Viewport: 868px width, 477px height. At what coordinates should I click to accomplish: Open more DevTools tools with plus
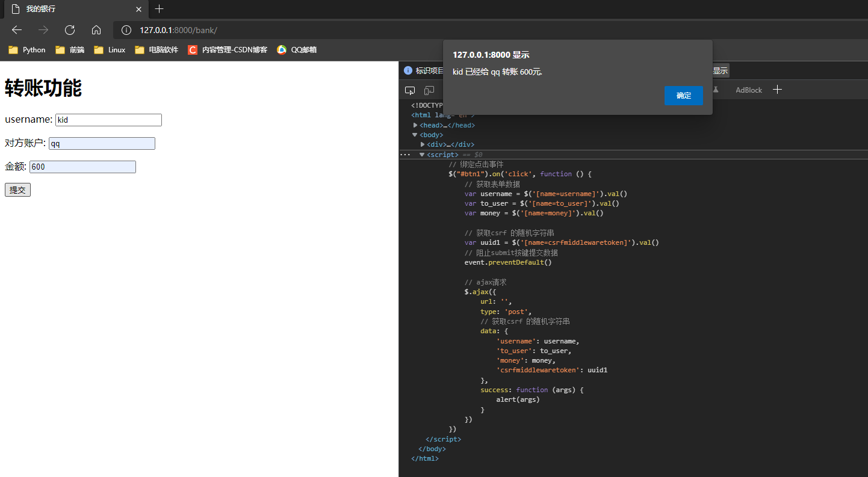point(777,90)
